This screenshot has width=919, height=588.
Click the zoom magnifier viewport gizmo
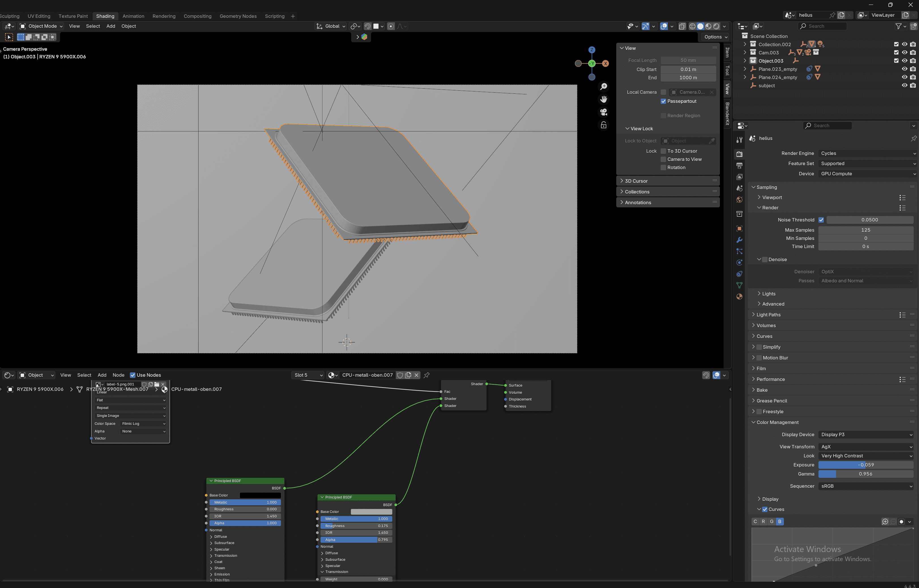pyautogui.click(x=604, y=87)
